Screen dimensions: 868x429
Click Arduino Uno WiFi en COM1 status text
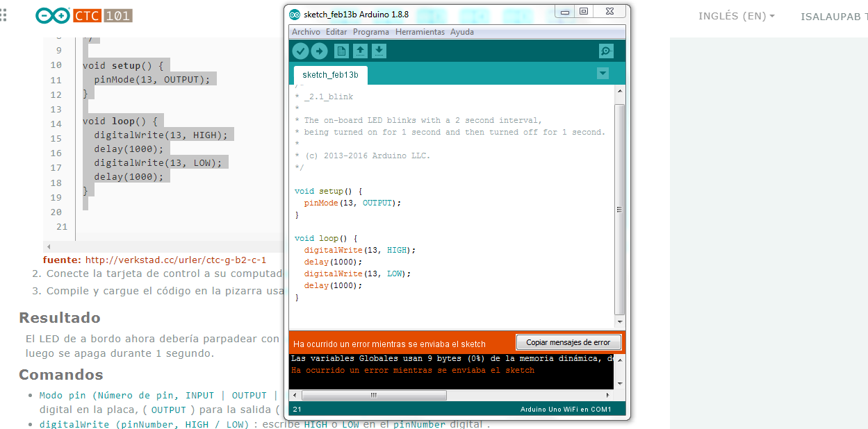pos(566,410)
